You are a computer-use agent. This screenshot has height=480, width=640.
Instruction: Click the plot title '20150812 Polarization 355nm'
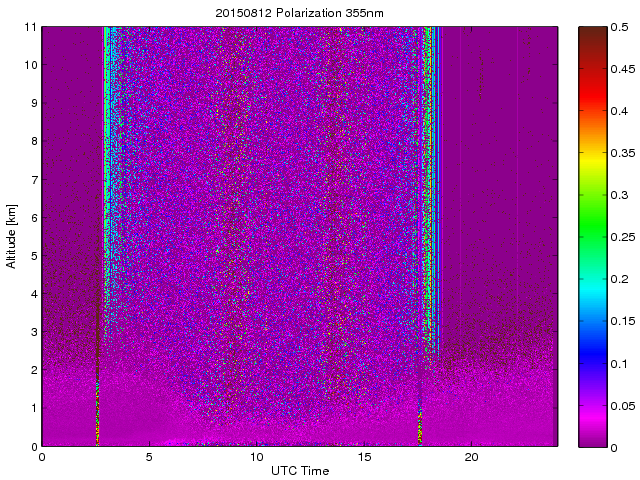click(x=299, y=13)
